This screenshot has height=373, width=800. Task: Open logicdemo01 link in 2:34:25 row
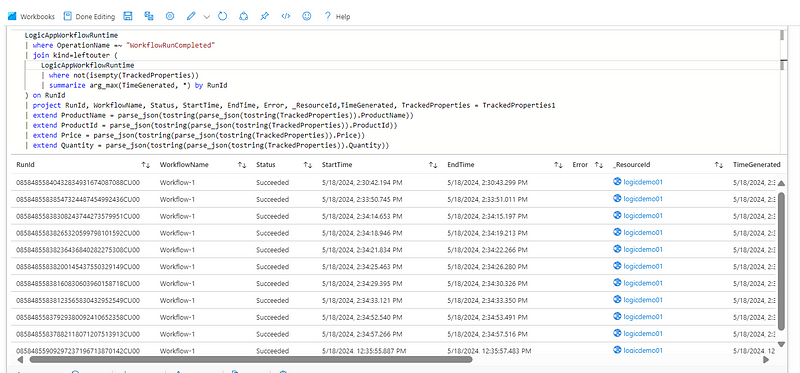643,266
